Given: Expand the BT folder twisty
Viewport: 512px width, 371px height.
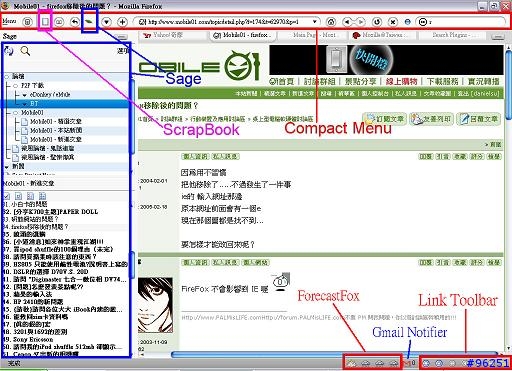Looking at the screenshot, I should tap(24, 104).
